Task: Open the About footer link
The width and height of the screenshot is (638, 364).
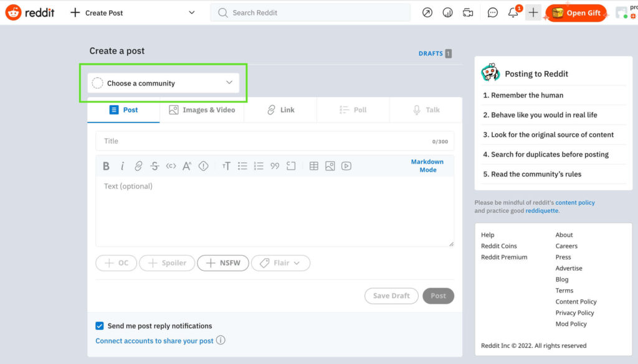Action: click(564, 235)
